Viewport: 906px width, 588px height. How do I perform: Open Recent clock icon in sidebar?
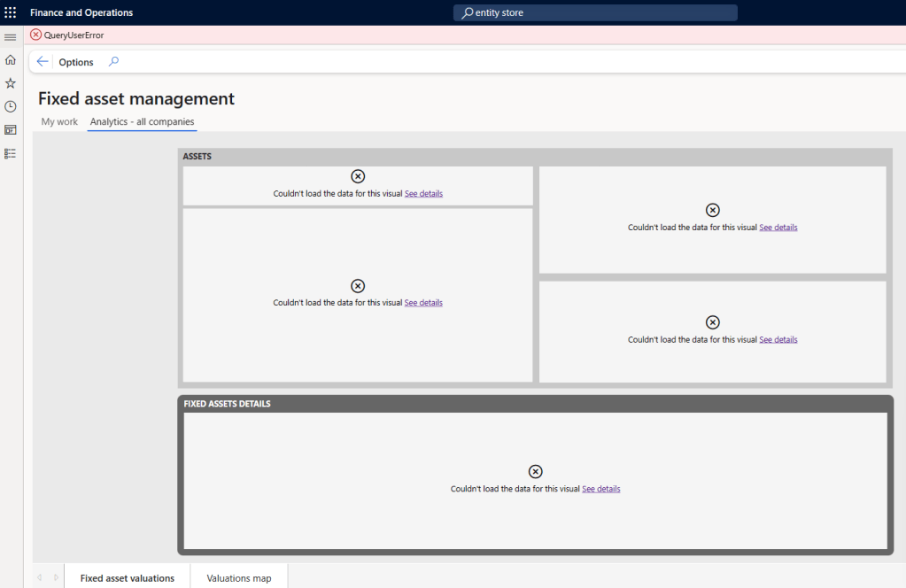pos(11,106)
